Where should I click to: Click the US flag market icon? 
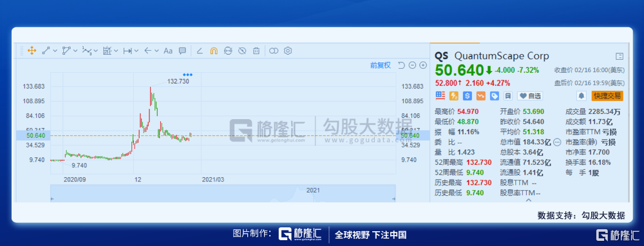[440, 96]
